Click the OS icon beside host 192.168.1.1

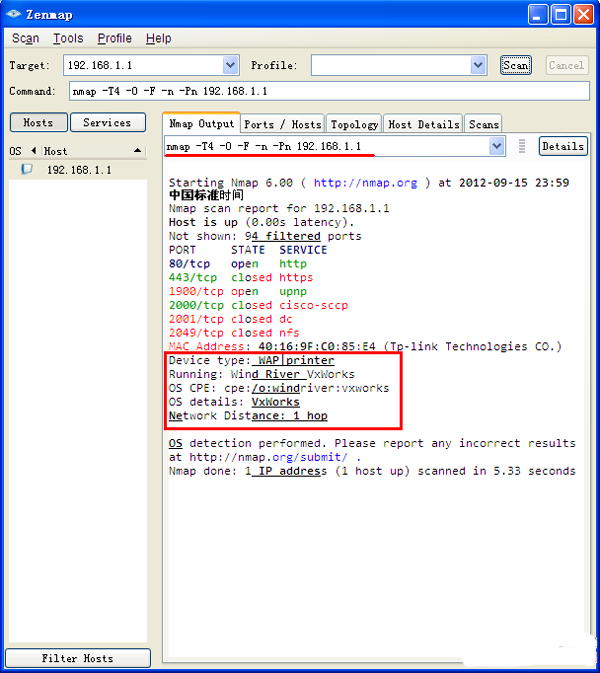point(27,170)
